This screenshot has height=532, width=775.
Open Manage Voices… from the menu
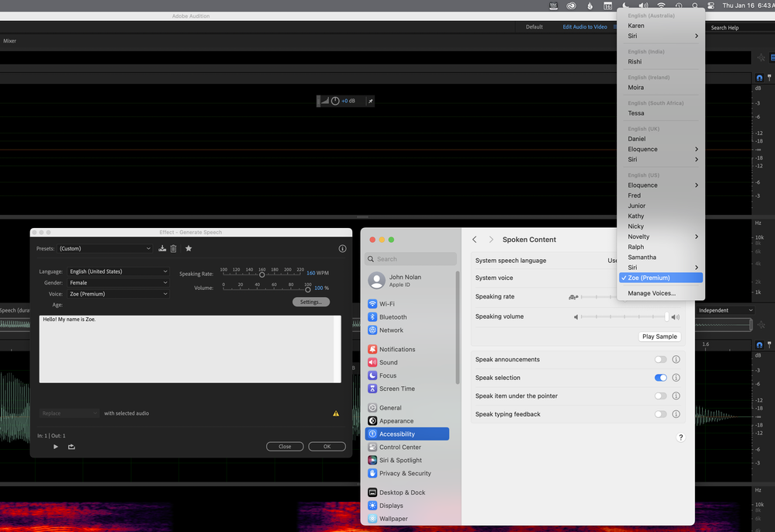tap(661, 293)
